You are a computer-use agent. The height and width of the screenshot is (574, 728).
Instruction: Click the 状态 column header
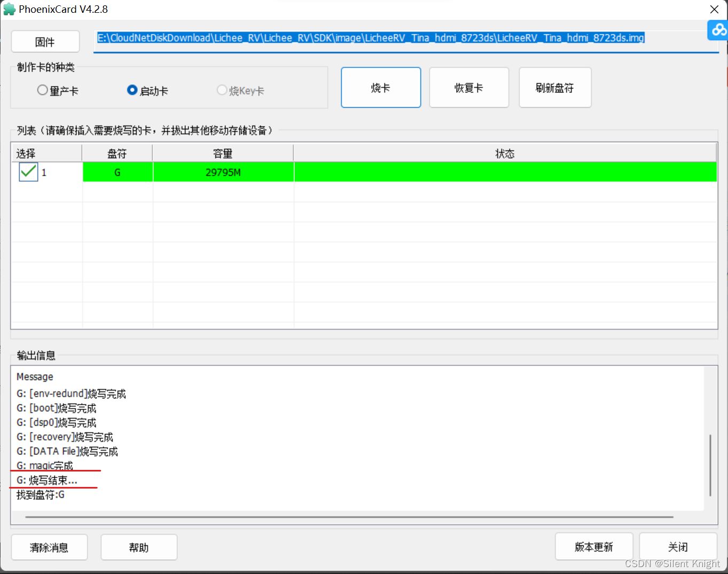505,154
